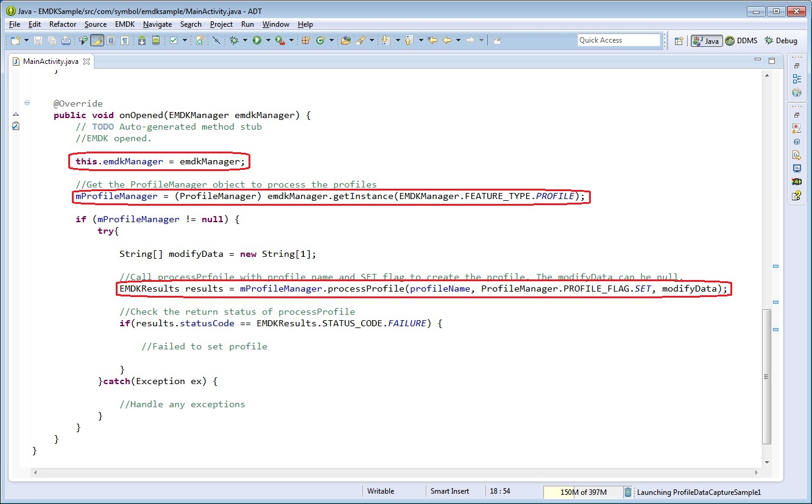Open the Android SDK Manager toolbar icon
The image size is (812, 504).
point(141,40)
